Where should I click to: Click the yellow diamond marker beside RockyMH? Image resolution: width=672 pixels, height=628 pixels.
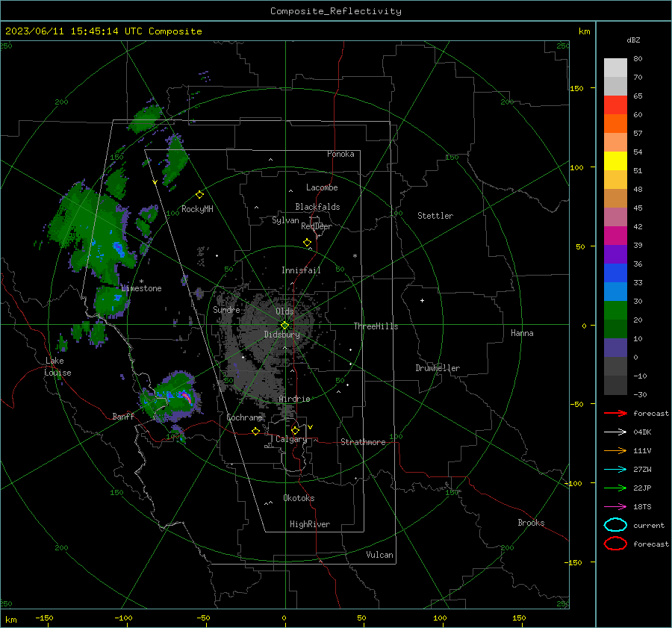click(199, 195)
